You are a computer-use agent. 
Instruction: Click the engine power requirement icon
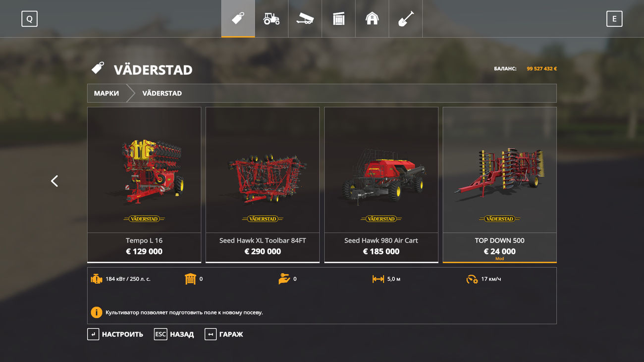click(97, 279)
